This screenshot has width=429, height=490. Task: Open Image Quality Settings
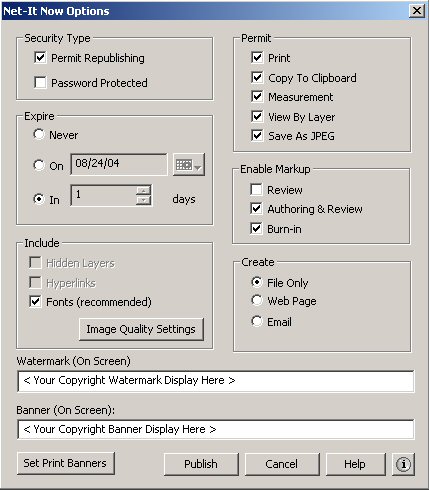(x=141, y=329)
